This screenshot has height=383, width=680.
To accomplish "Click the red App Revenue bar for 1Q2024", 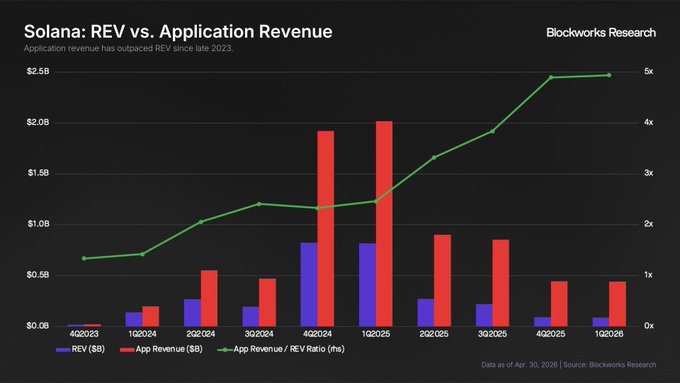I will (151, 316).
